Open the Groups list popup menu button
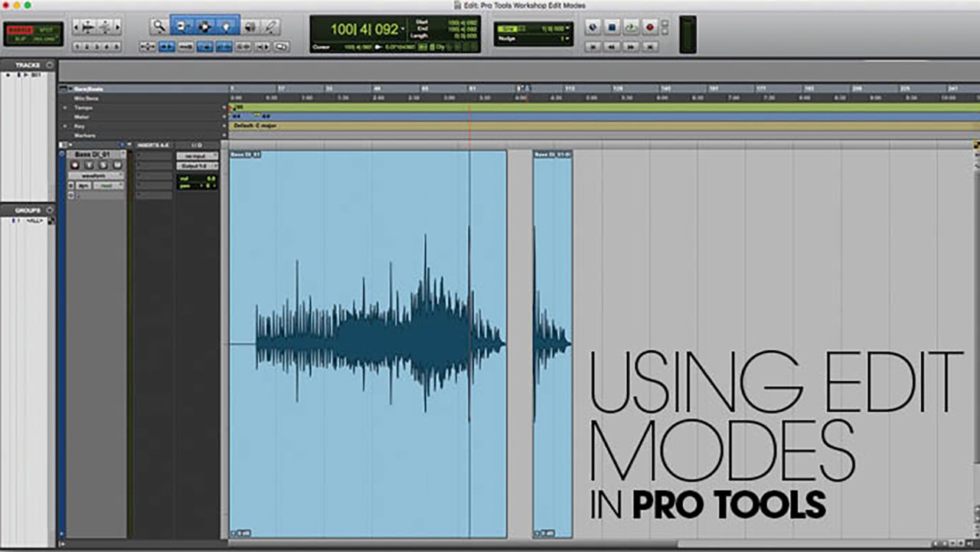Viewport: 980px width, 552px height. (50, 211)
